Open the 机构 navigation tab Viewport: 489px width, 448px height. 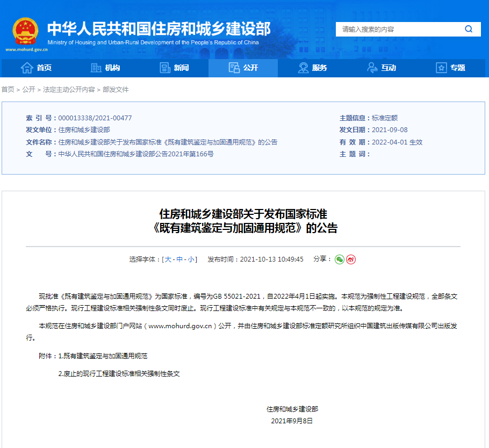pos(105,68)
